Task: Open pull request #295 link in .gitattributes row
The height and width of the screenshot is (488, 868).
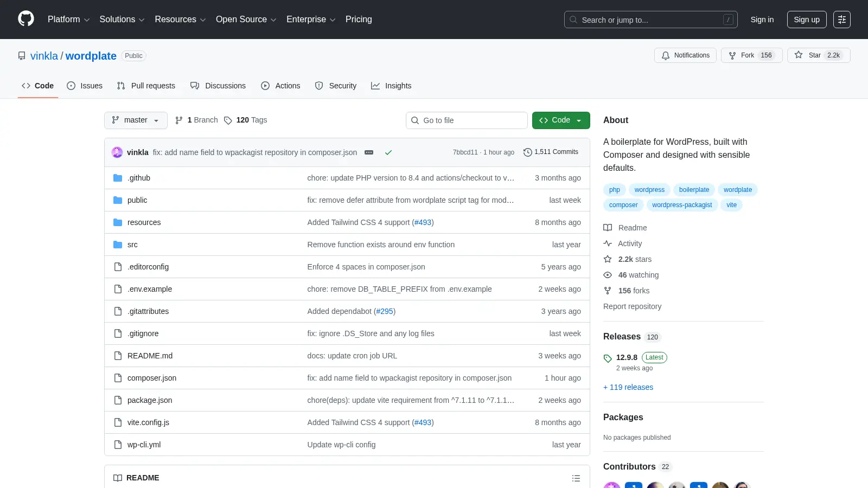Action: pos(385,311)
